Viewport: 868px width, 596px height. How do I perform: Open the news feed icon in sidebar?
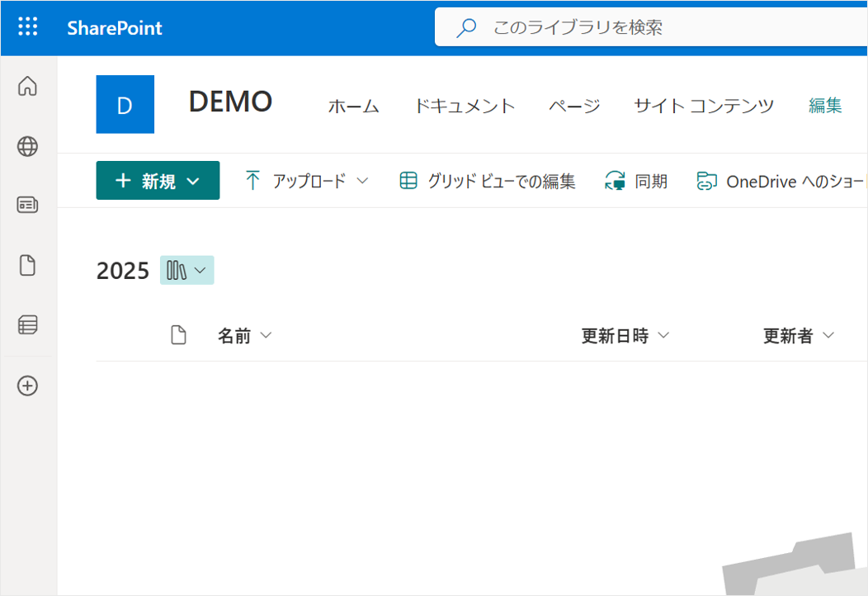[x=28, y=206]
